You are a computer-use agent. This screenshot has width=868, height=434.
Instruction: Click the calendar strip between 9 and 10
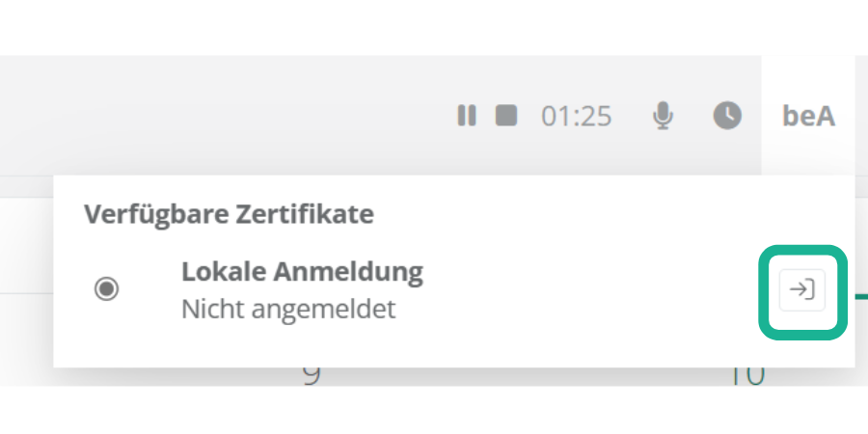[530, 377]
